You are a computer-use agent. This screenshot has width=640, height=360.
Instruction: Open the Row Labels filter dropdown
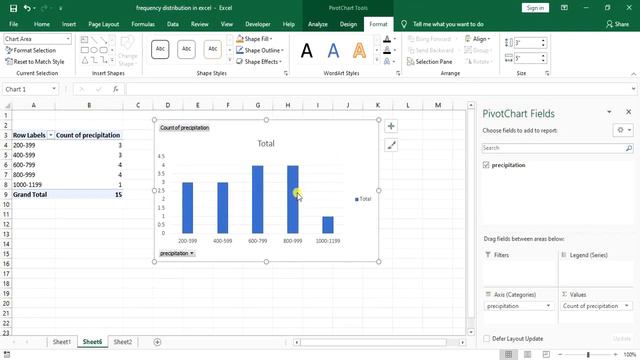pyautogui.click(x=51, y=135)
